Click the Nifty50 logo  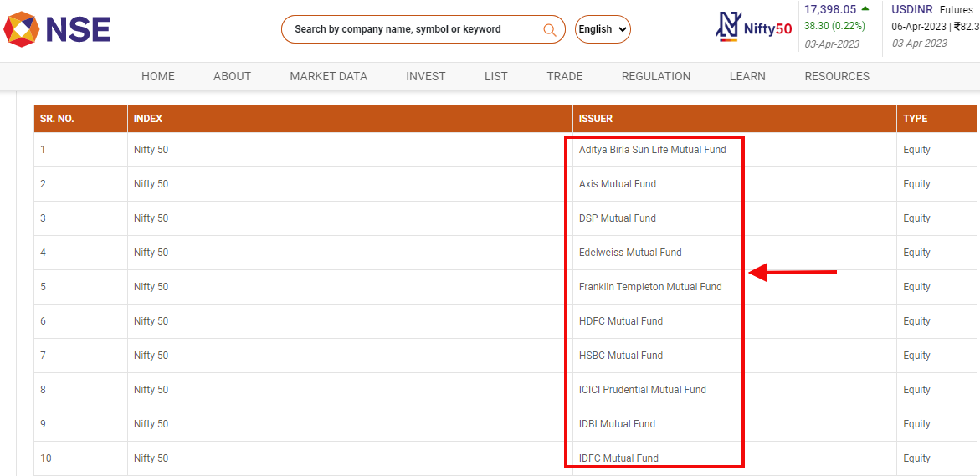click(754, 28)
